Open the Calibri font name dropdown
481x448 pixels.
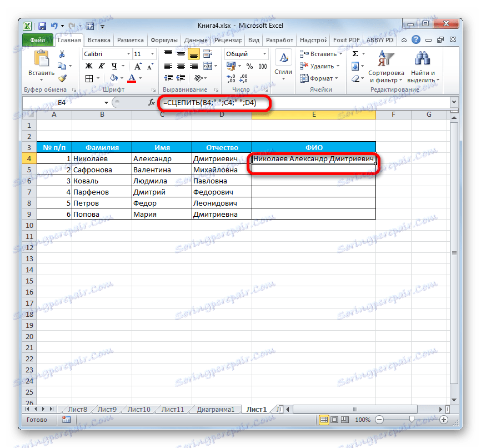point(128,54)
